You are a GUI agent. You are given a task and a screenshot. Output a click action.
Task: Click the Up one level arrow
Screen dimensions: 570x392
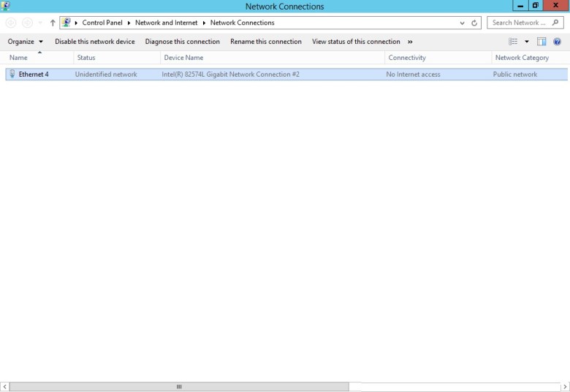(53, 23)
